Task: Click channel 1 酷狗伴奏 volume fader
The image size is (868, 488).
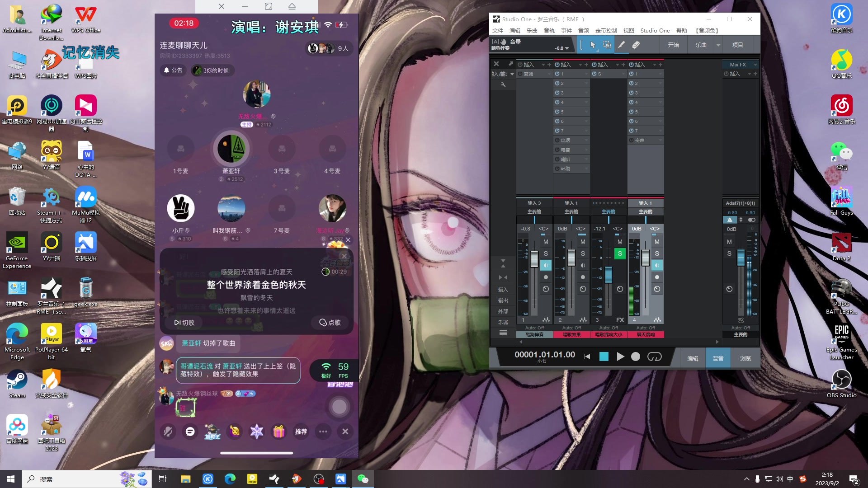Action: (534, 259)
